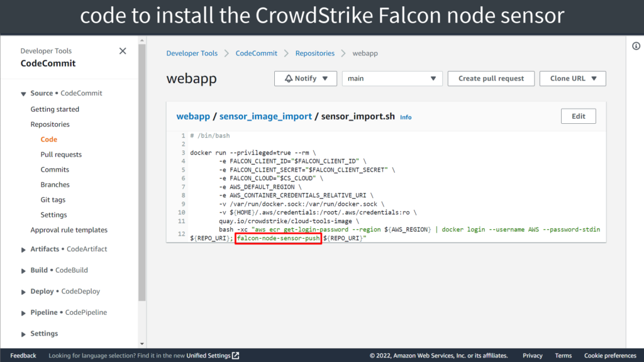Click the sidebar scrollbar down arrow
The image size is (644, 362).
pos(142,344)
